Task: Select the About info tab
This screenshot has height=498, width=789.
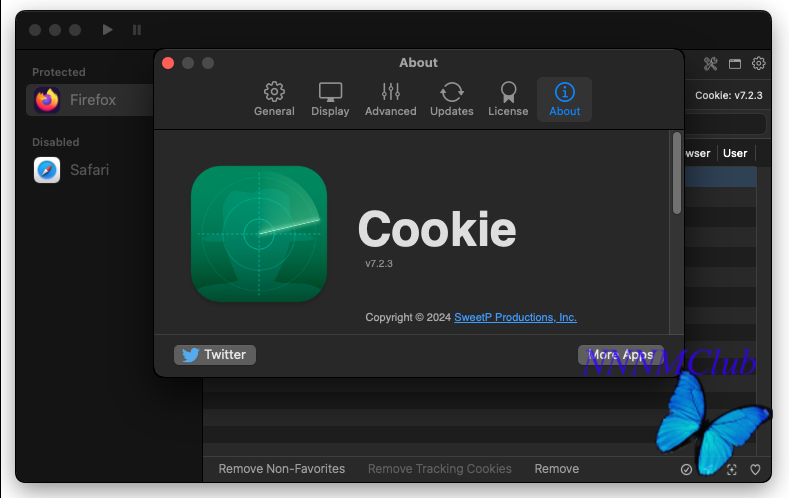Action: coord(564,99)
